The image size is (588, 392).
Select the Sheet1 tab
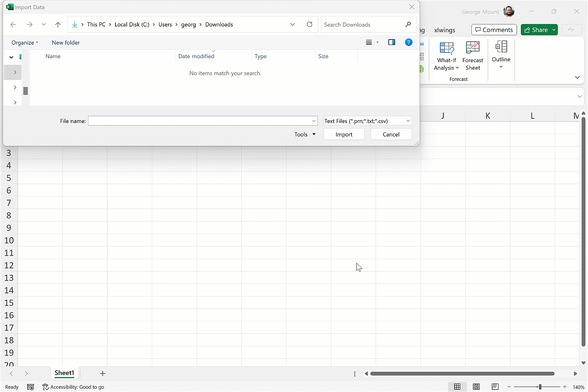pos(64,373)
